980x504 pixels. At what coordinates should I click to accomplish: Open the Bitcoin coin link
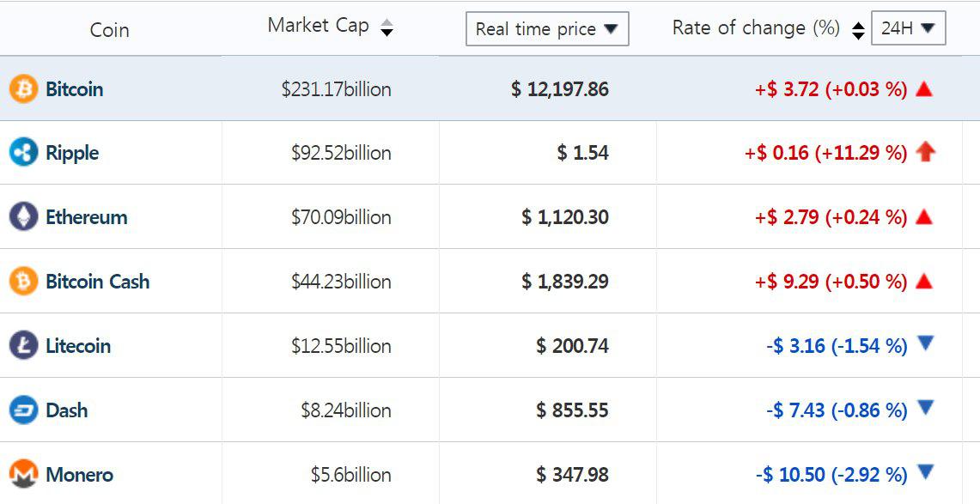pos(75,88)
